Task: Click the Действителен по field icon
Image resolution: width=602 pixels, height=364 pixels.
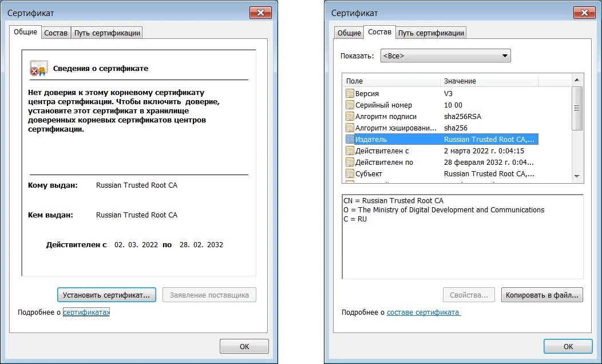Action: pos(350,163)
